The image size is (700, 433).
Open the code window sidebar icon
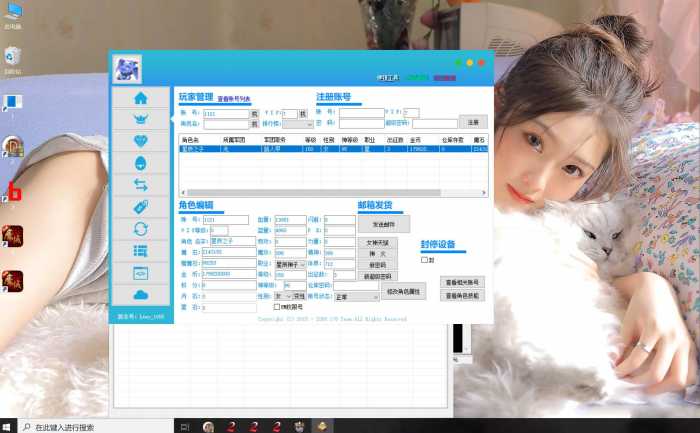[x=140, y=272]
